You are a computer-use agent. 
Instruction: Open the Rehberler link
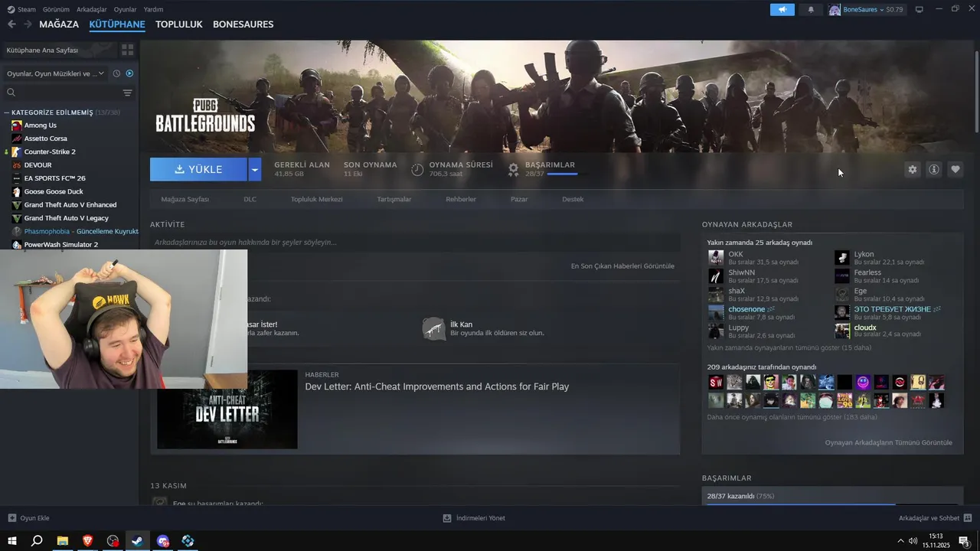(x=461, y=199)
